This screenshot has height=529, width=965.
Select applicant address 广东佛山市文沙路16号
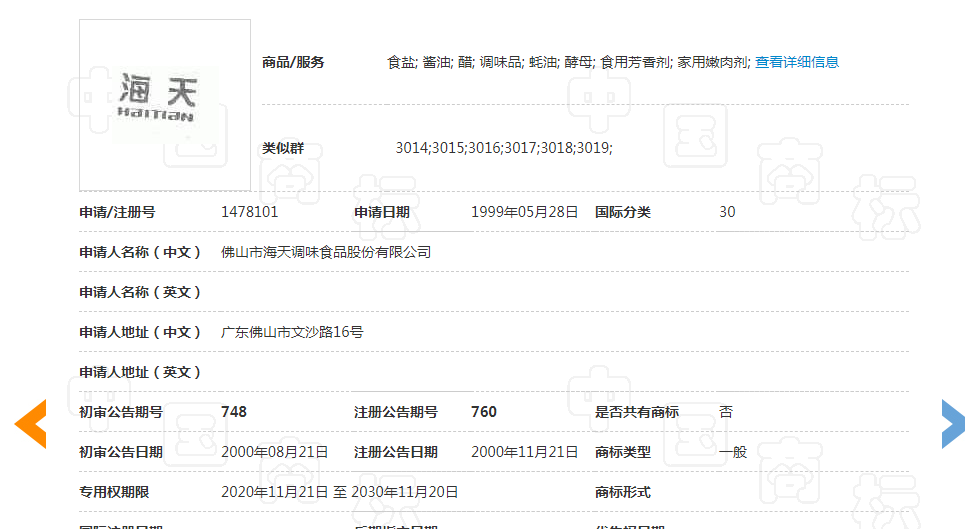pos(292,332)
